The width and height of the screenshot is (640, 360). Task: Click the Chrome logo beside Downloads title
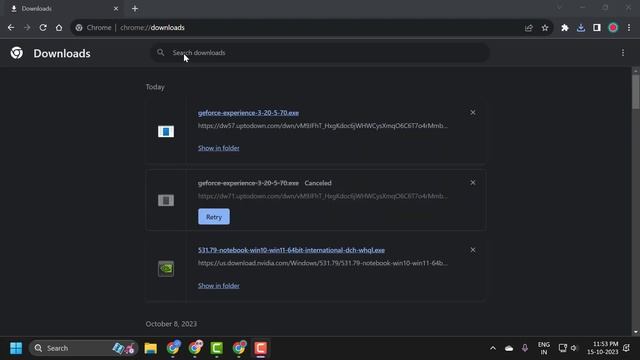click(17, 53)
